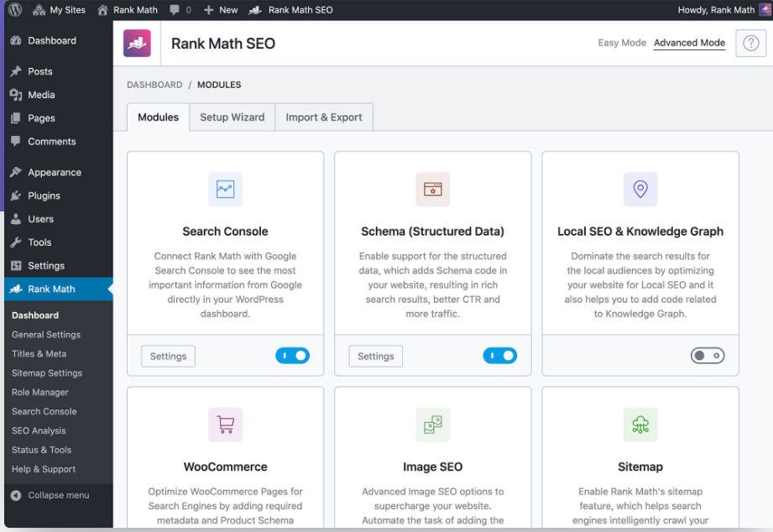Screen dimensions: 773x532
Task: Click Howdy, Rank Math user account
Action: pyautogui.click(x=716, y=10)
